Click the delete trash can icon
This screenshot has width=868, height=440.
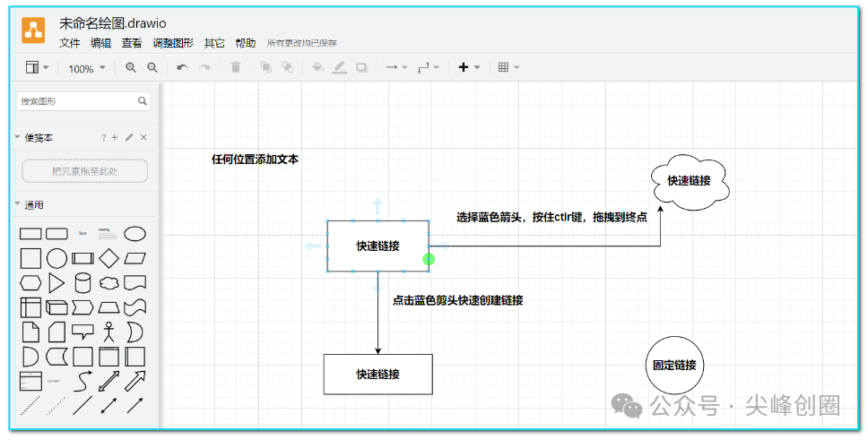click(x=235, y=67)
